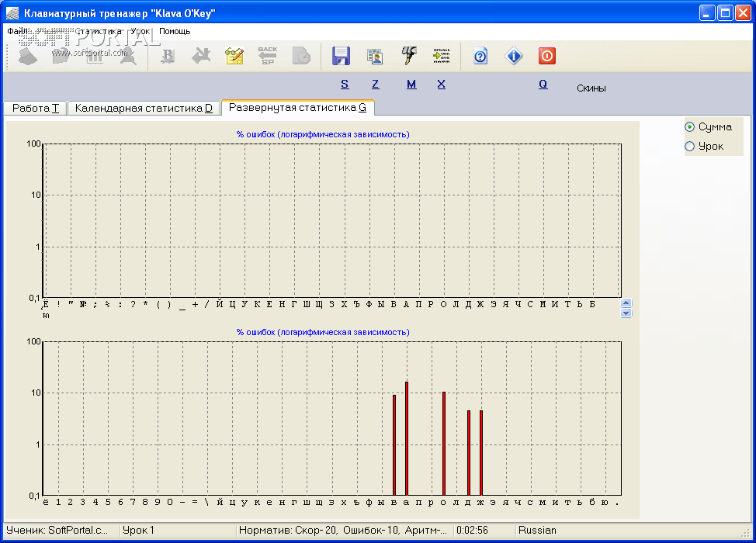
Task: Select the Урок radio button
Action: coord(689,146)
